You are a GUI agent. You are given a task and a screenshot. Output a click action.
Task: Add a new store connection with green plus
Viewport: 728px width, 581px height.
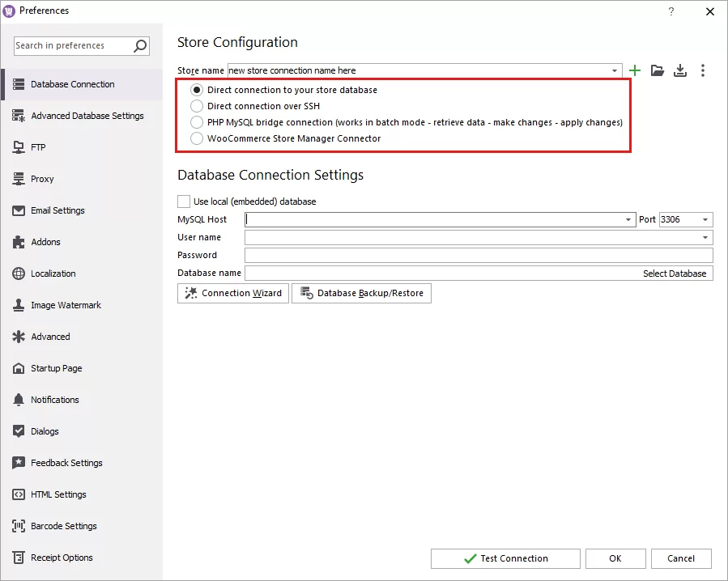tap(635, 70)
